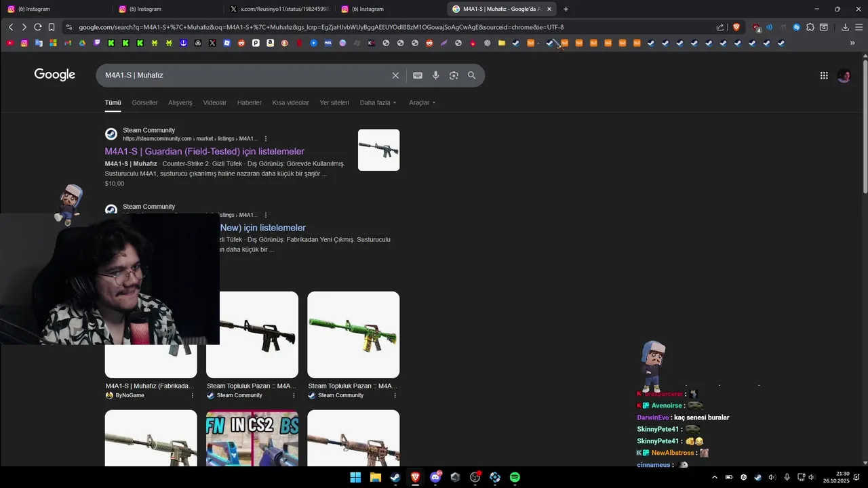The image size is (868, 488).
Task: Open the yellow bookmarks folder
Action: coord(502,43)
